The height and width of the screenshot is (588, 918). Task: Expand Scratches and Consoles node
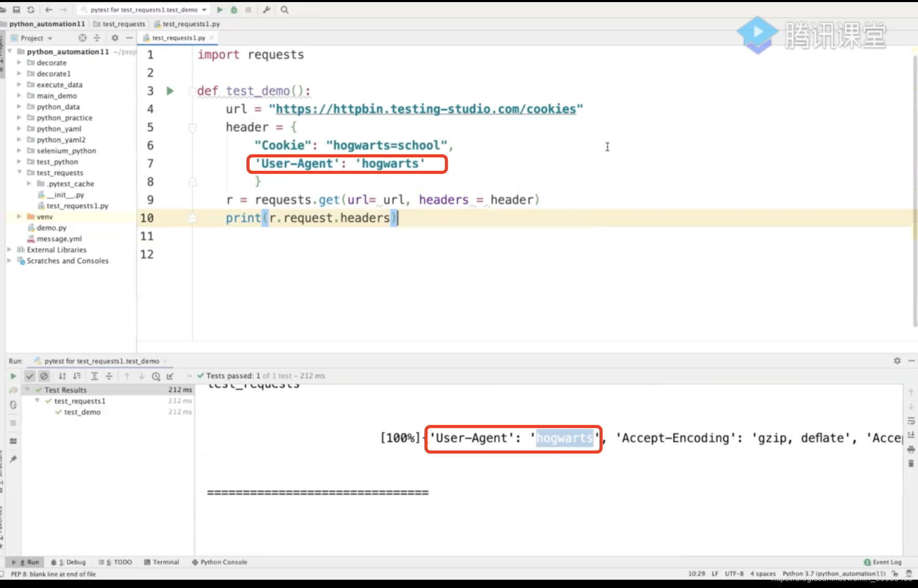[x=9, y=261]
